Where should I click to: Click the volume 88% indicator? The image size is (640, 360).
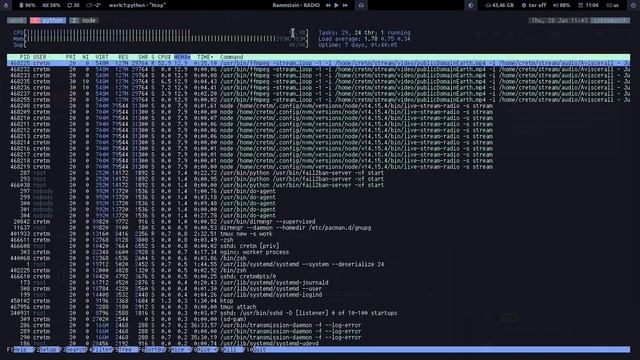coord(562,5)
